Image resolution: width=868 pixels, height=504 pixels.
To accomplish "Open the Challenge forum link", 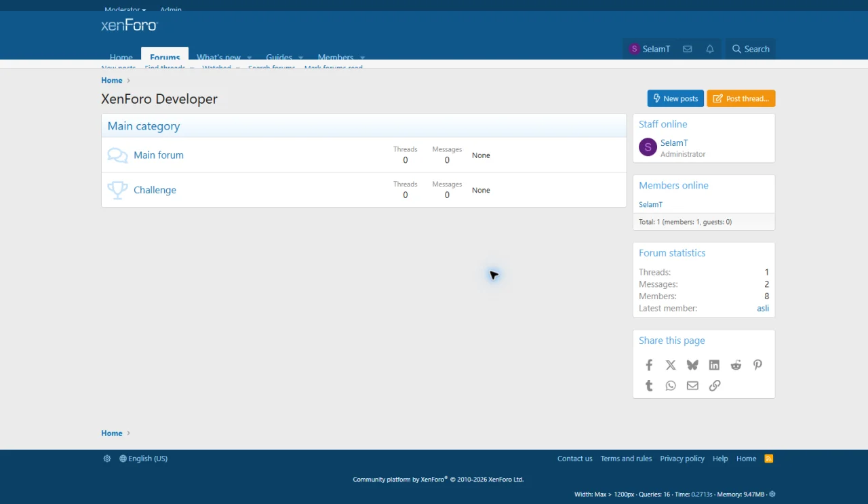I will coord(155,190).
